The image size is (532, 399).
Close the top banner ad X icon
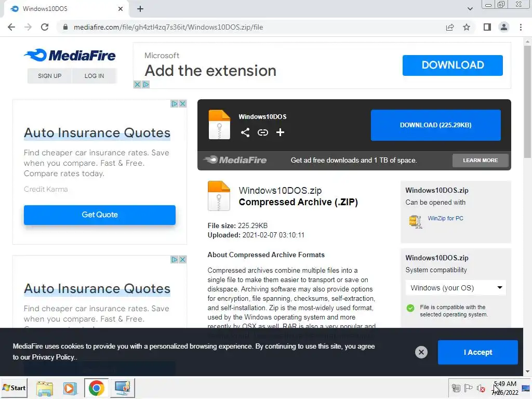(x=137, y=84)
